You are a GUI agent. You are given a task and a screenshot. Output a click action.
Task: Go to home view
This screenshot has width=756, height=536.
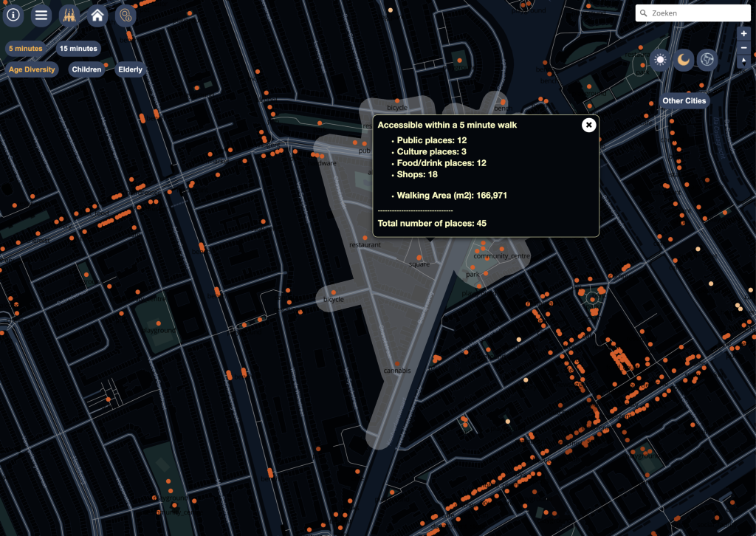tap(97, 15)
